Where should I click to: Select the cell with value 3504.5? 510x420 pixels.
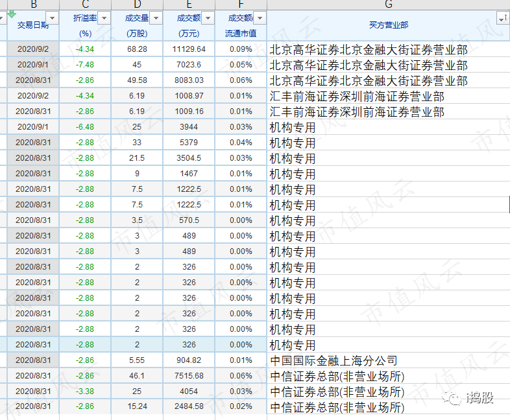coord(189,158)
